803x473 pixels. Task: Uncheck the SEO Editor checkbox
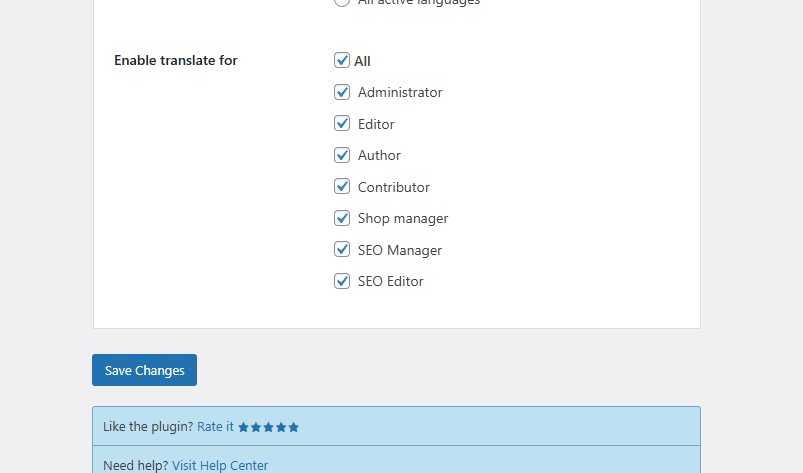coord(342,281)
